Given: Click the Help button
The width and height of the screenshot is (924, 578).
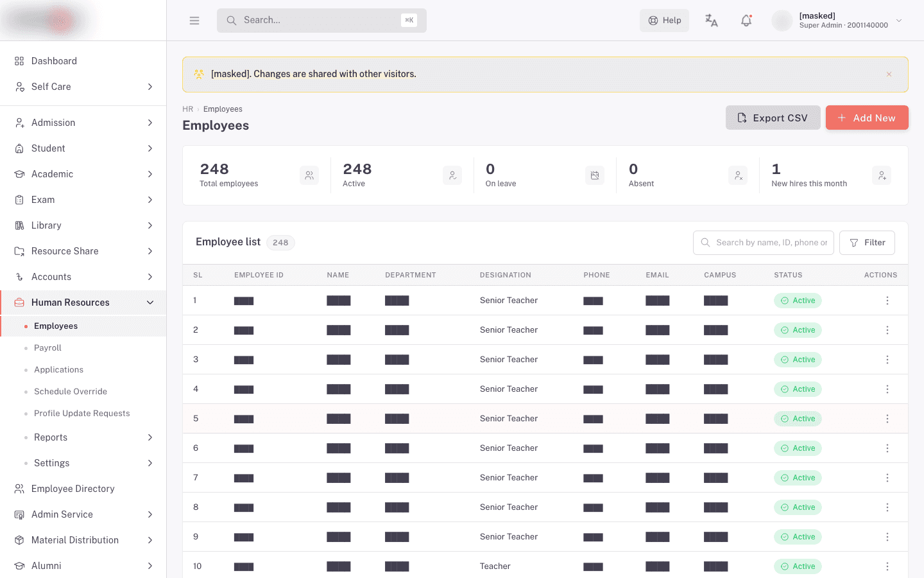Looking at the screenshot, I should coord(664,21).
